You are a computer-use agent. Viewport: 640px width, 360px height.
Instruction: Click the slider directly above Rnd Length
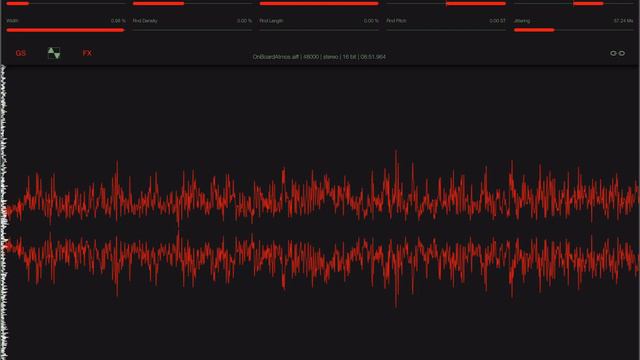click(x=319, y=3)
